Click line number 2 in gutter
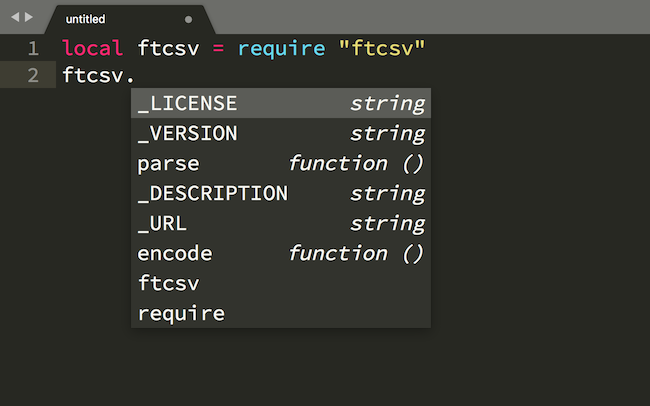Viewport: 650px width, 406px height. 33,75
